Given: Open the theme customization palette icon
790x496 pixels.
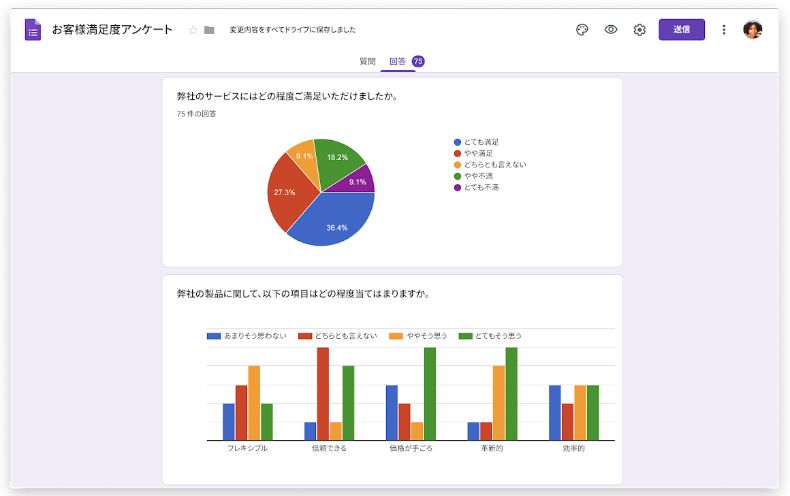Looking at the screenshot, I should pos(582,30).
